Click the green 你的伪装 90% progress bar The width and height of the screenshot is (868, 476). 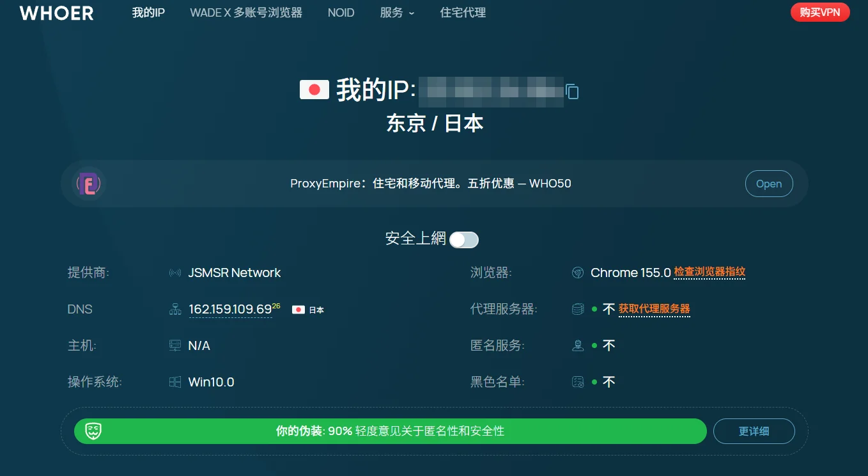click(x=390, y=431)
